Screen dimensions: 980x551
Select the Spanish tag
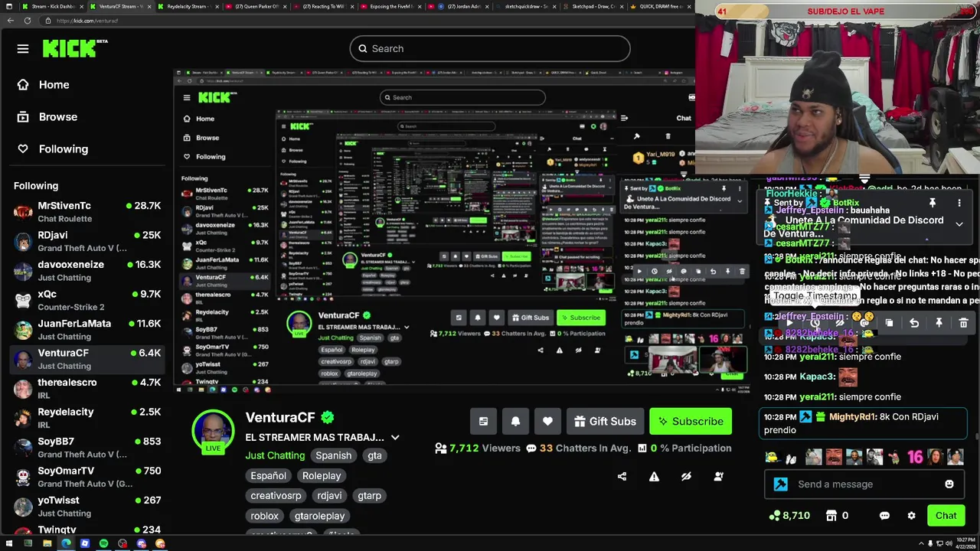[334, 455]
